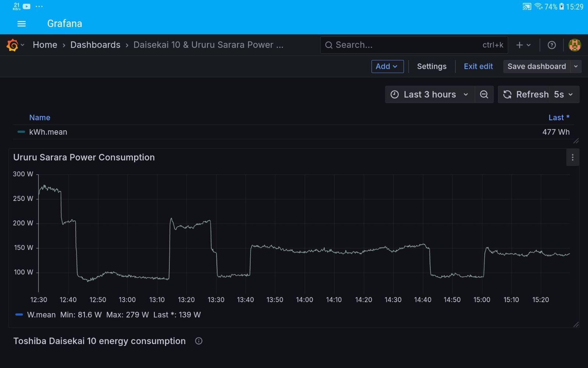588x368 pixels.
Task: Click the 300 W y-axis label
Action: pos(23,174)
